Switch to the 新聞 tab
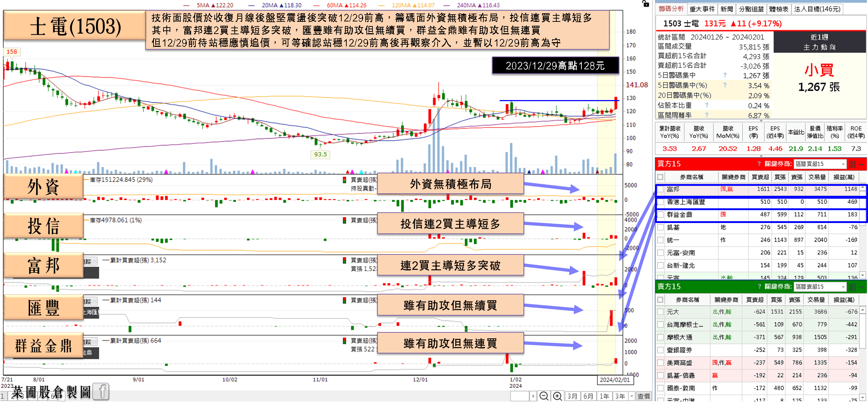868x411 pixels. coord(727,9)
